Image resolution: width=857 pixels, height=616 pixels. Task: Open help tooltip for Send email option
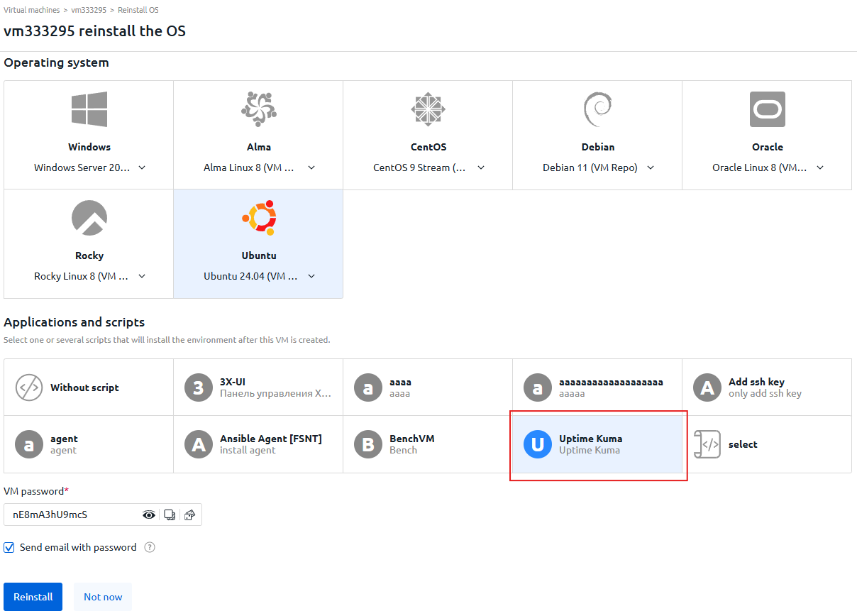point(150,548)
